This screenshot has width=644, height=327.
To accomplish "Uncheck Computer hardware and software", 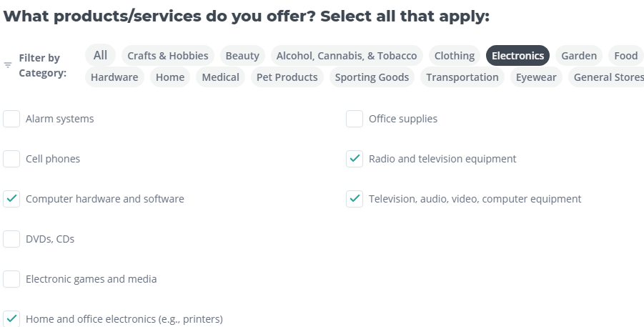I will pos(11,199).
